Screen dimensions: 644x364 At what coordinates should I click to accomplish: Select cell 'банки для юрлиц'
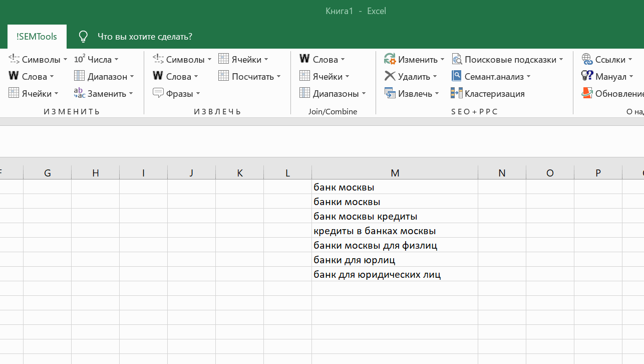click(395, 260)
